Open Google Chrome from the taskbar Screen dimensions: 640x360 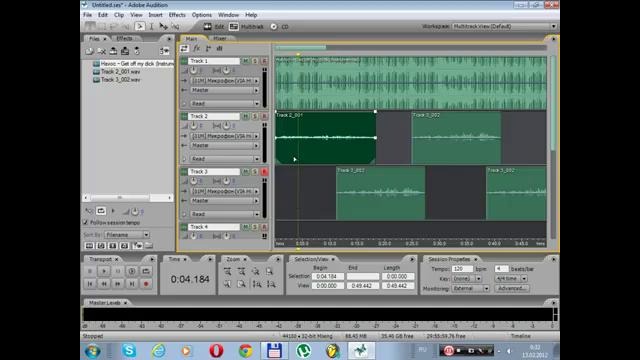coord(245,351)
